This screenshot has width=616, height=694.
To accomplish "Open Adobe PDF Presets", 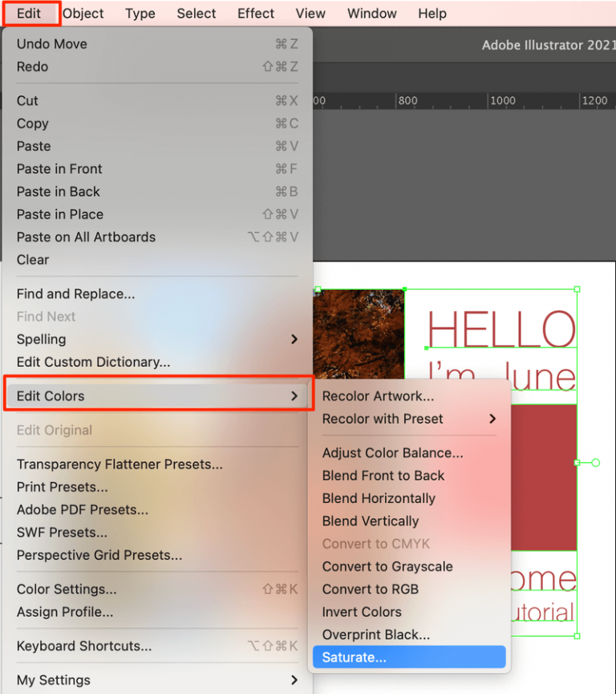I will pos(157,509).
